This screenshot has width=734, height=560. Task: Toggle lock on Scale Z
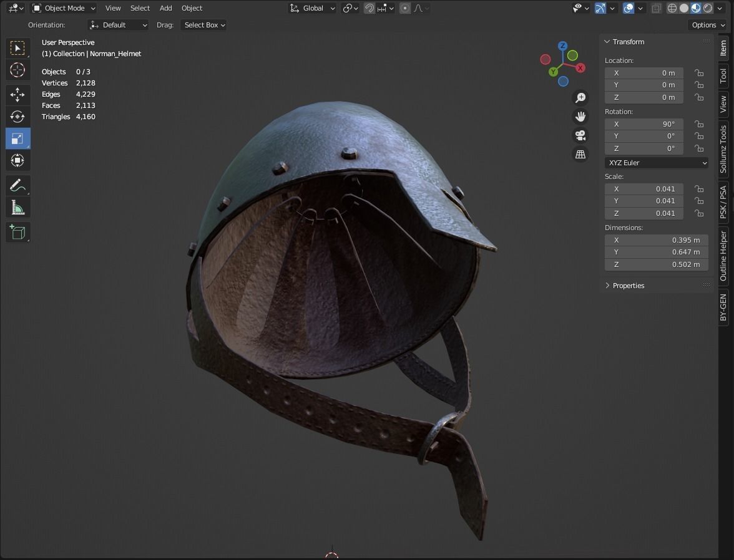coord(699,213)
